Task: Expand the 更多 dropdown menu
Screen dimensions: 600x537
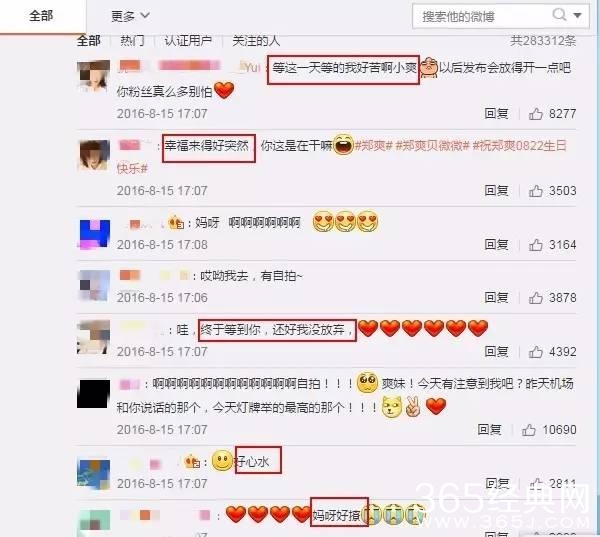Action: 130,16
